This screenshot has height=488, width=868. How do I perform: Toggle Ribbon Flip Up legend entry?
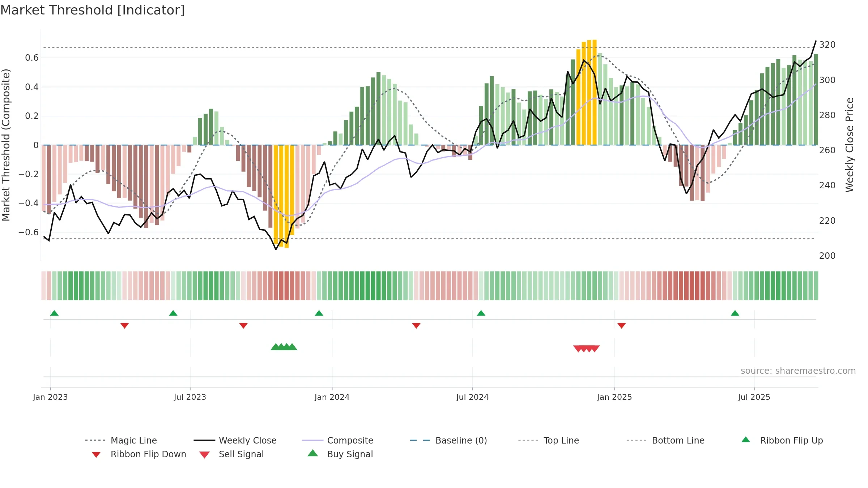click(x=782, y=440)
